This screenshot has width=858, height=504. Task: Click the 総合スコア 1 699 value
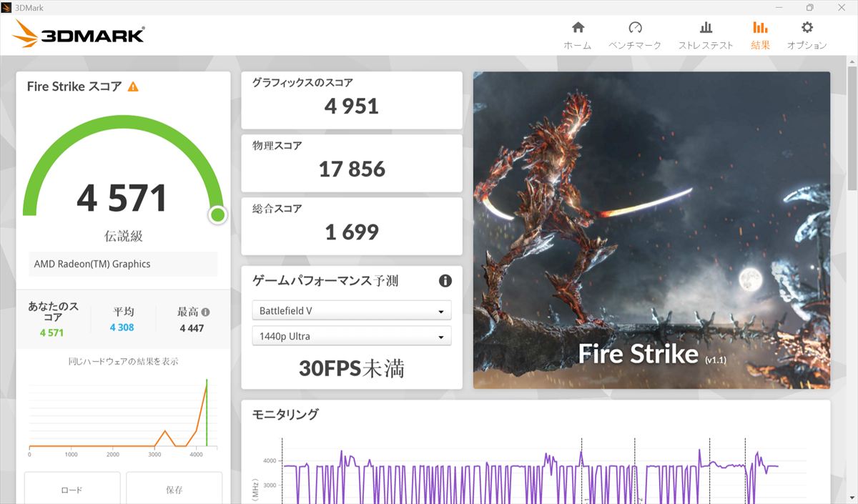352,232
